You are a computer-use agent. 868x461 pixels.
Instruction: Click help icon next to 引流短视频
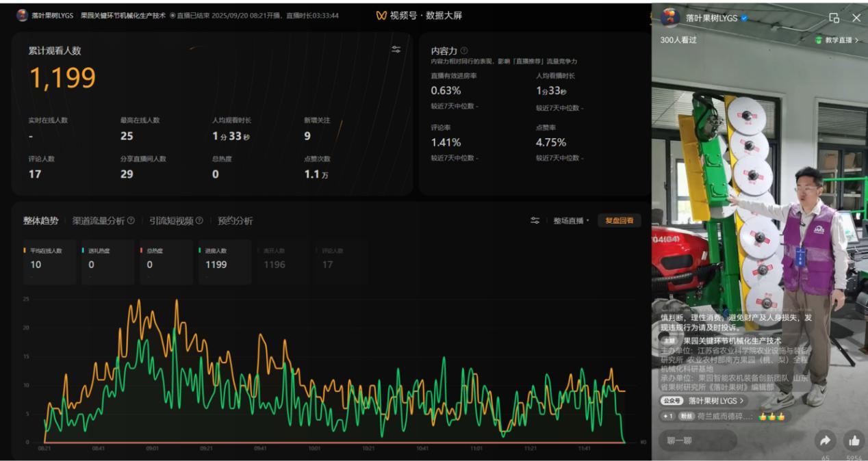[199, 220]
